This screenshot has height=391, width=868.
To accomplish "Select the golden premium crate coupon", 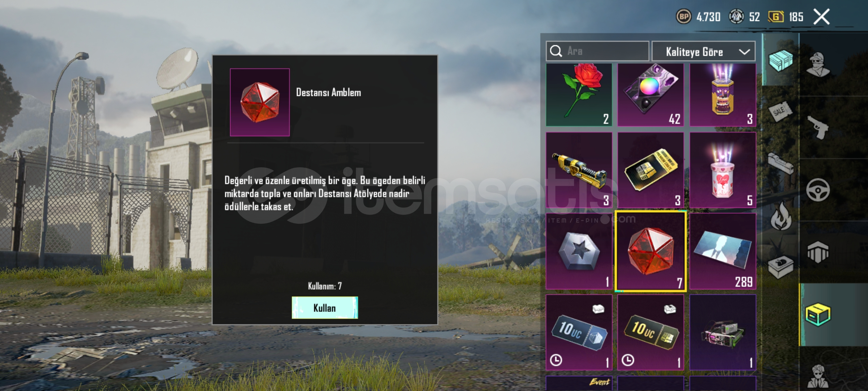I will click(x=651, y=170).
